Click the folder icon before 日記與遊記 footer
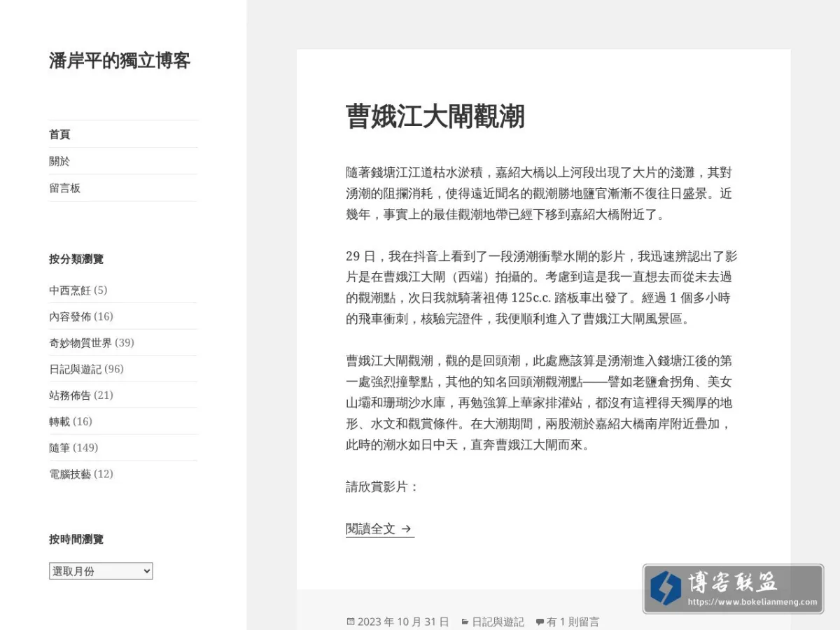The image size is (840, 630). pyautogui.click(x=465, y=622)
